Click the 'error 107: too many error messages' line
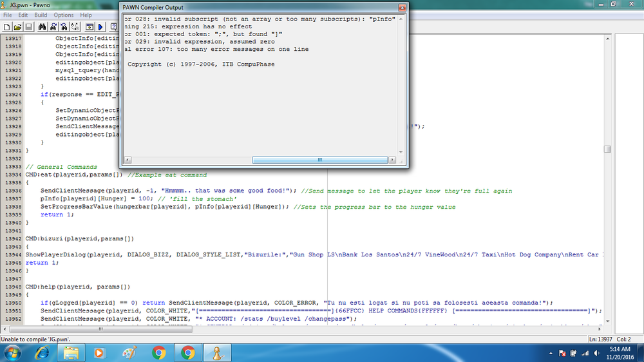The image size is (644, 362). pyautogui.click(x=216, y=50)
